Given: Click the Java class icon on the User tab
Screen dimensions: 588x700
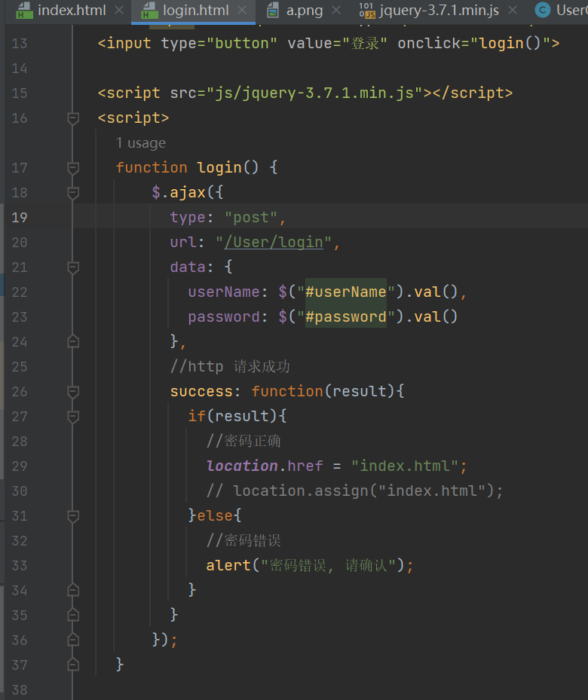Looking at the screenshot, I should click(x=543, y=10).
